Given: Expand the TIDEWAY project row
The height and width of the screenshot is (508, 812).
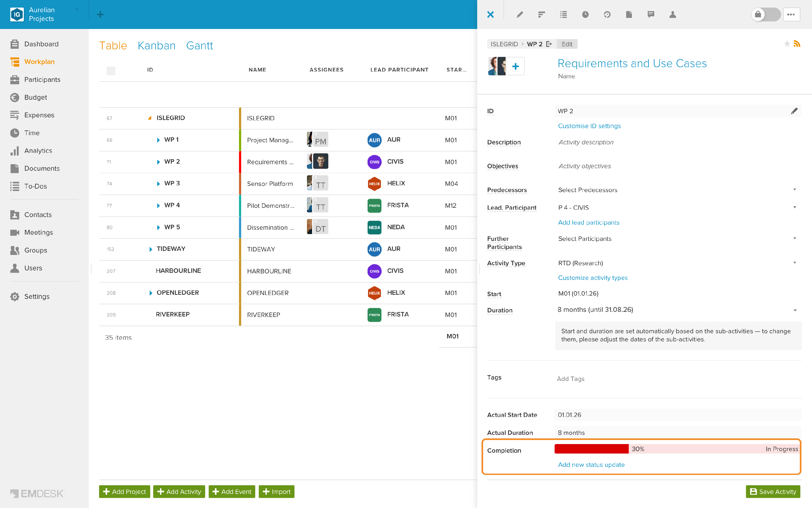Looking at the screenshot, I should (151, 249).
